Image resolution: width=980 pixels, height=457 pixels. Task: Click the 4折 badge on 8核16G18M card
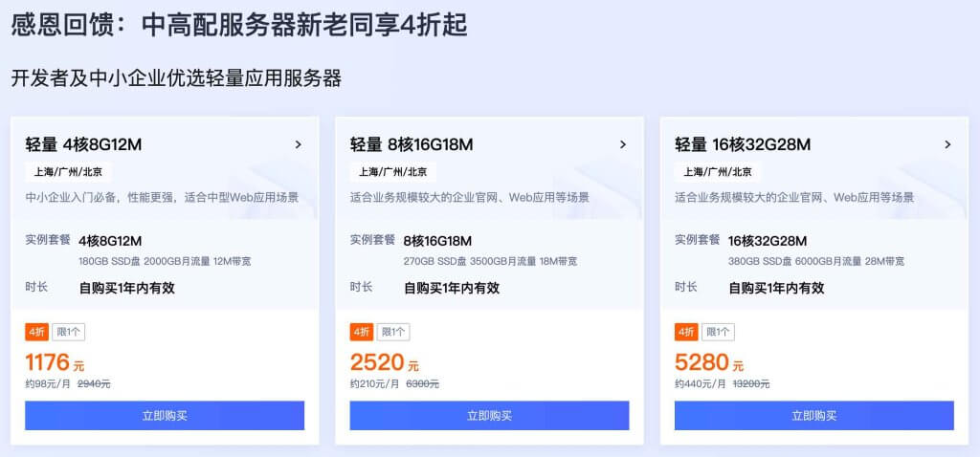pyautogui.click(x=361, y=332)
